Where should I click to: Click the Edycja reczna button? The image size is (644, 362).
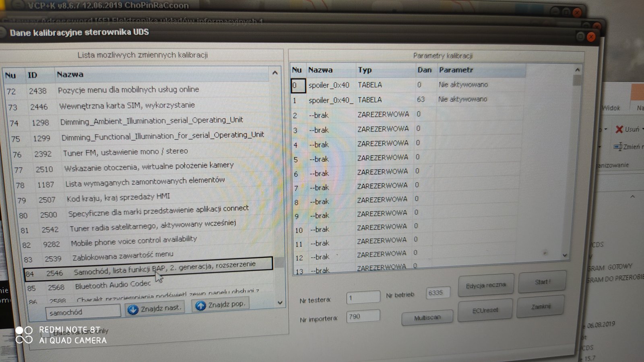486,285
